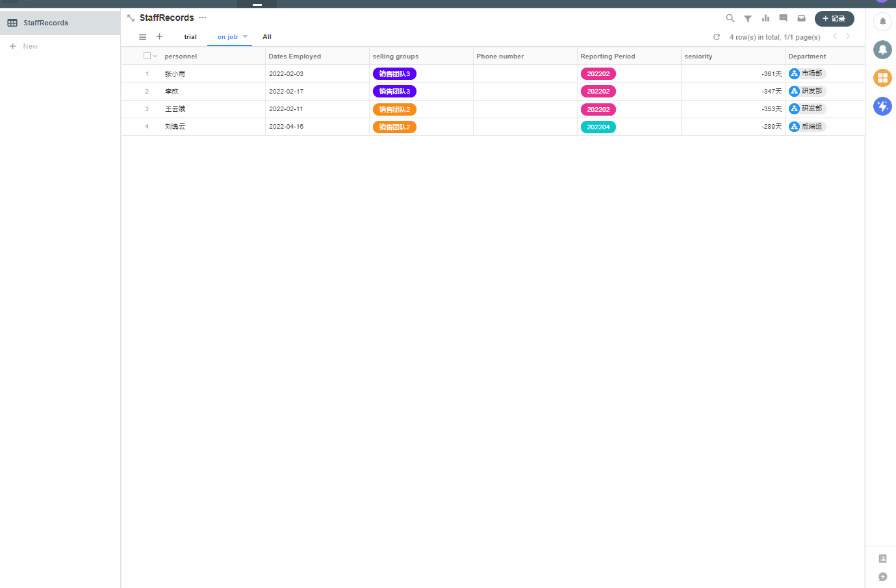This screenshot has width=896, height=588.
Task: Open the orange grid apps icon
Action: (x=882, y=78)
